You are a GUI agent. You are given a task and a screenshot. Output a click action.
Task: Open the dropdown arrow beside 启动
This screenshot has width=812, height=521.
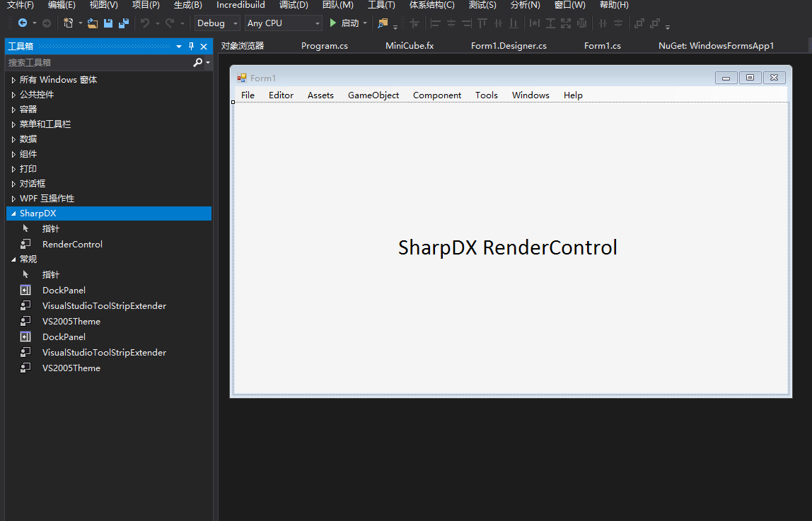(365, 23)
